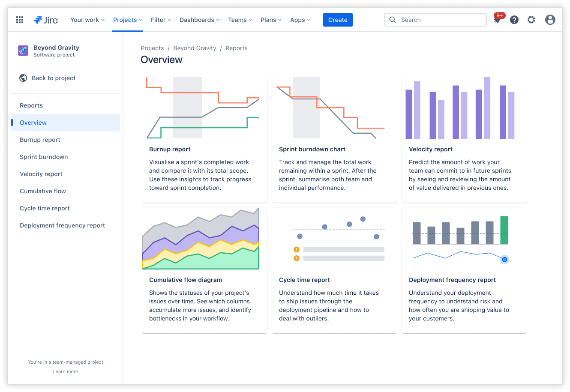Click the Beyond Gravity breadcrumb link
The width and height of the screenshot is (570, 392).
point(195,48)
